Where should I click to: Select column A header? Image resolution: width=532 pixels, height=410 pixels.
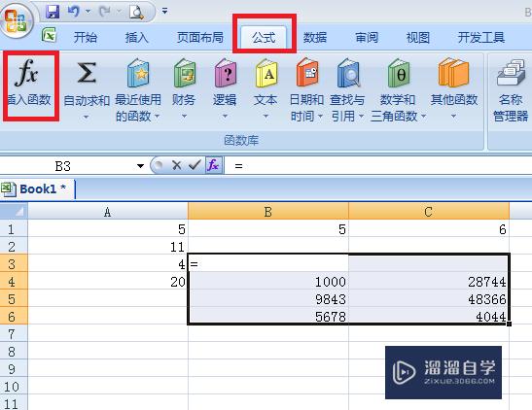[108, 212]
